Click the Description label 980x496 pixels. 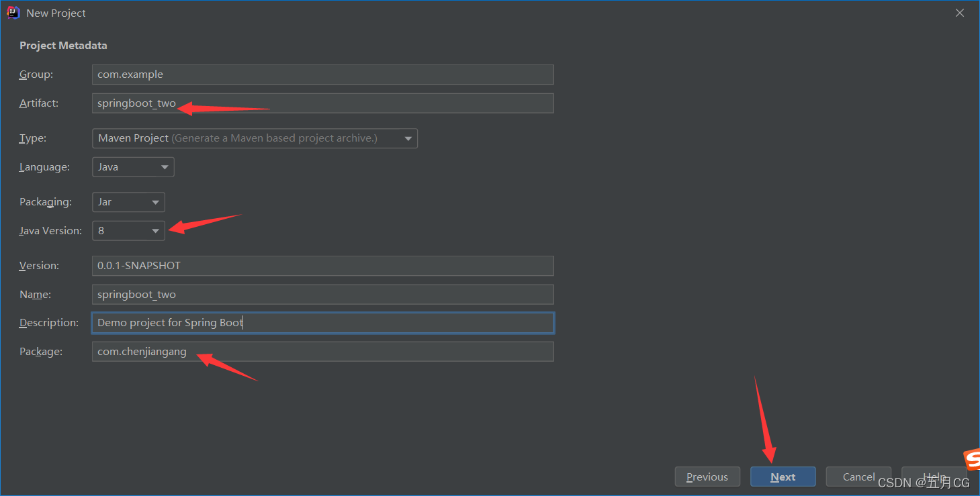[x=49, y=323]
